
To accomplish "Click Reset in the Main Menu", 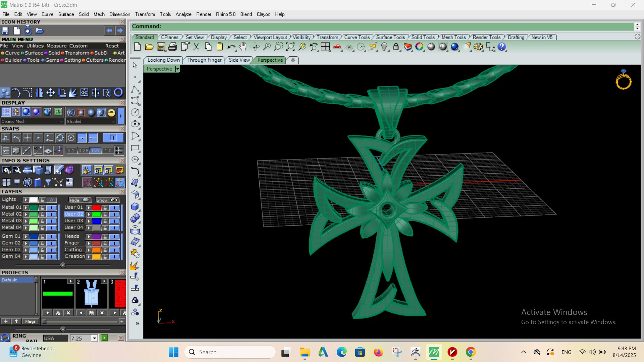I will pos(112,46).
